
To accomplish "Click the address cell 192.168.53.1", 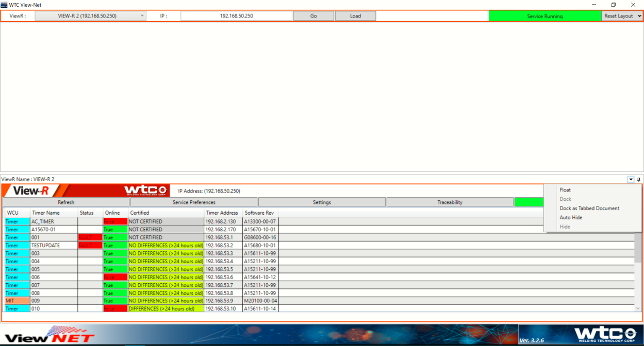I will 223,237.
